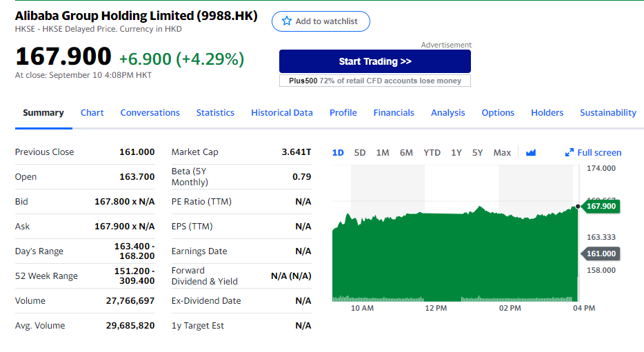Click the green intraday price chart area
Screen dimensions: 644x352
click(x=455, y=255)
